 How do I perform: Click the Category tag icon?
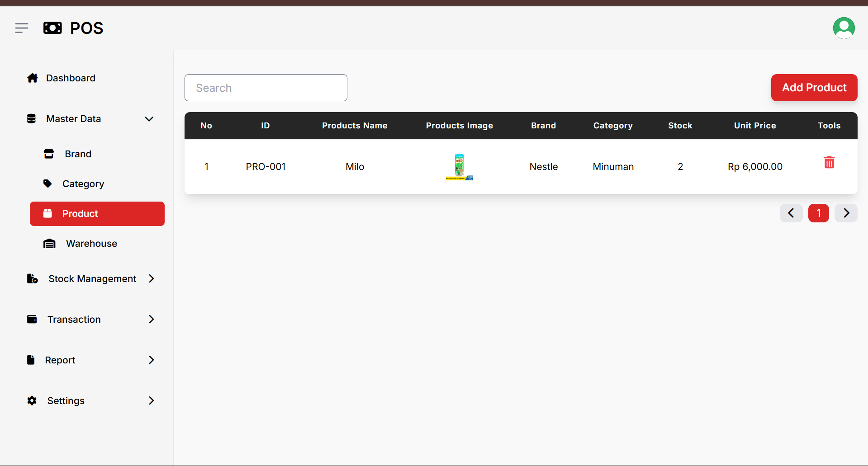click(x=47, y=184)
